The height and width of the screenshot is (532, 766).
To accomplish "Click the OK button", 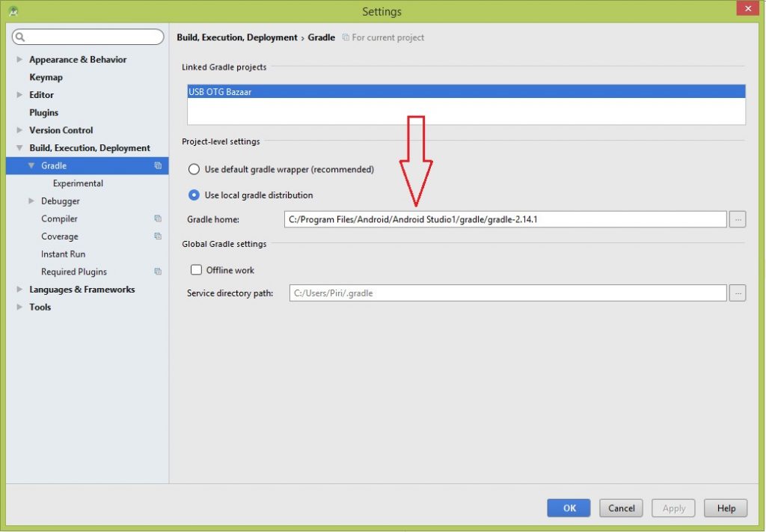I will pos(569,507).
